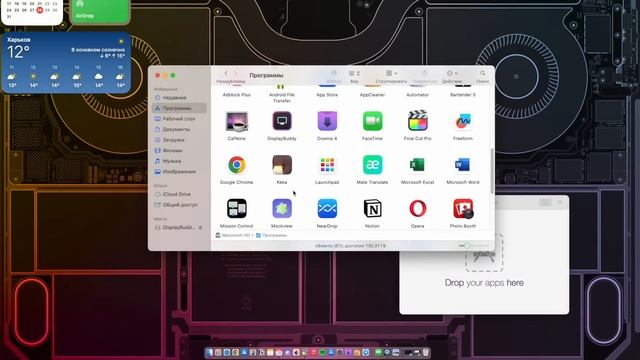Click the green AirDrop widget
Image resolution: width=640 pixels, height=360 pixels.
[100, 11]
